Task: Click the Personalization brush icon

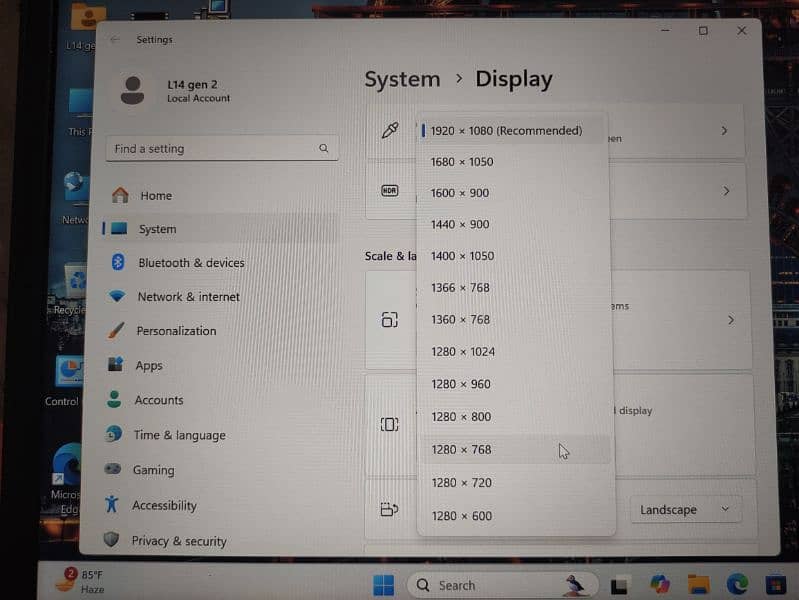Action: coord(117,331)
